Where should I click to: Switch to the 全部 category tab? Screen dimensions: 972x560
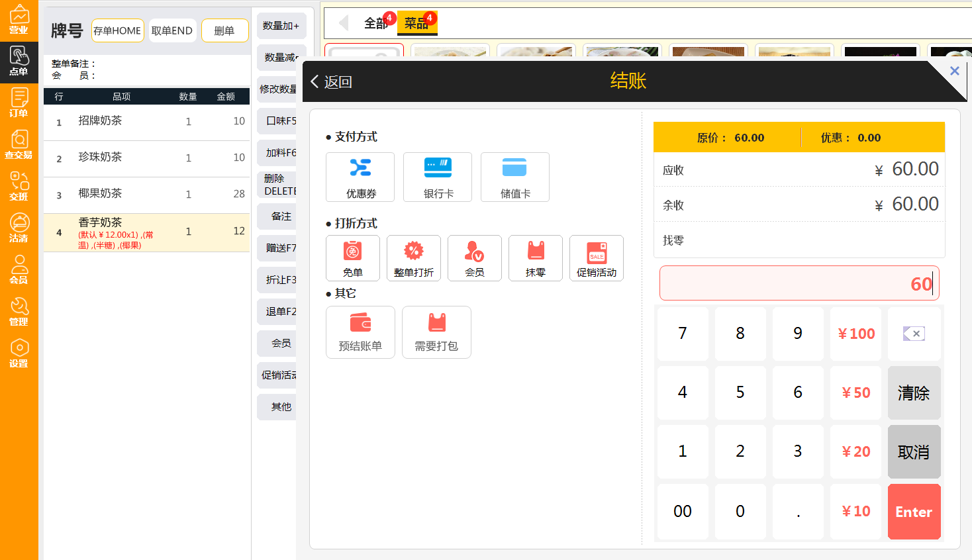point(375,22)
